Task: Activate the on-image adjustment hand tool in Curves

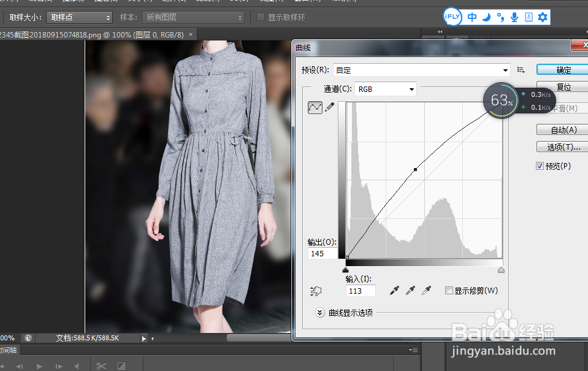Action: [x=316, y=290]
